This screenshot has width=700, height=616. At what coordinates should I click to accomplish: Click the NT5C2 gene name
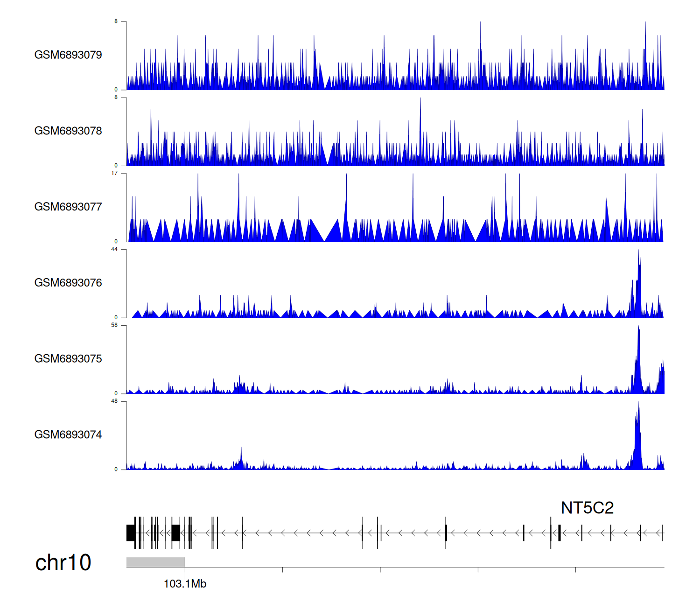(x=587, y=508)
